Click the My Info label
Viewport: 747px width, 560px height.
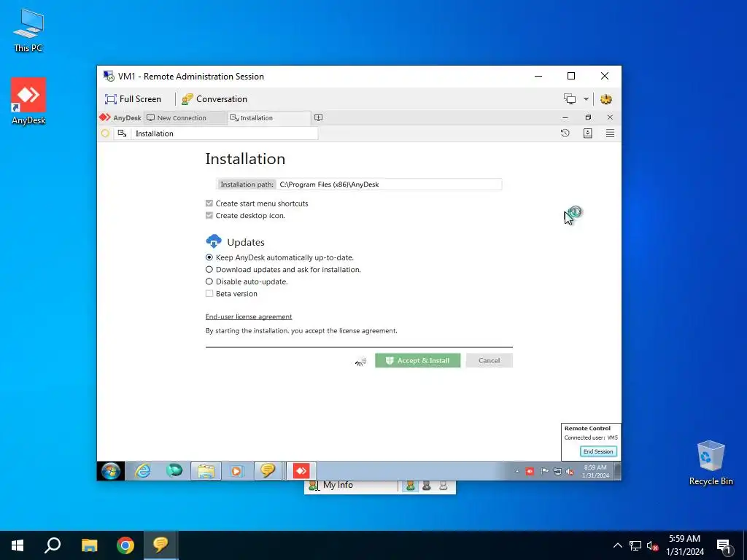coord(338,485)
